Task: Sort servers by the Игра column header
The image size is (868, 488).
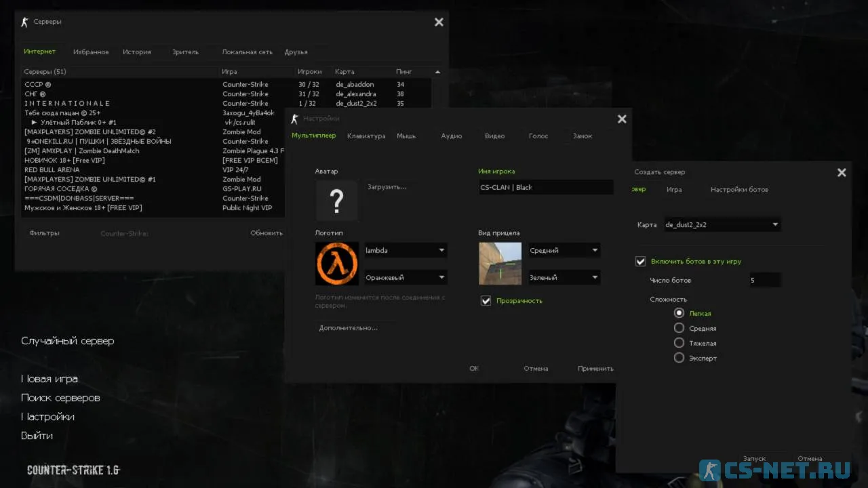Action: [229, 72]
